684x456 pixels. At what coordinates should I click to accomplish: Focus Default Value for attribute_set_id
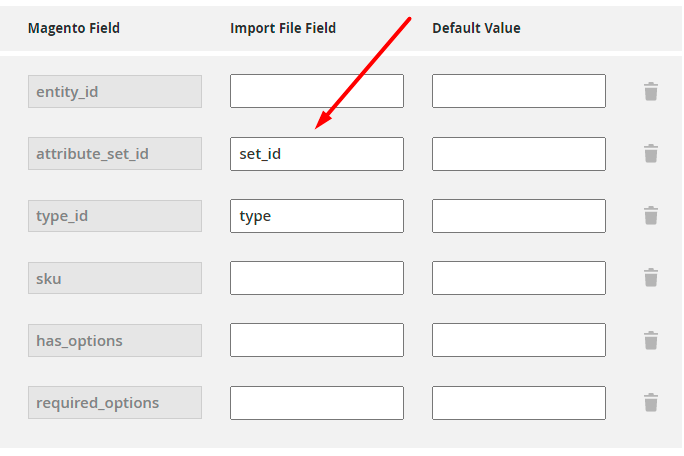click(519, 154)
